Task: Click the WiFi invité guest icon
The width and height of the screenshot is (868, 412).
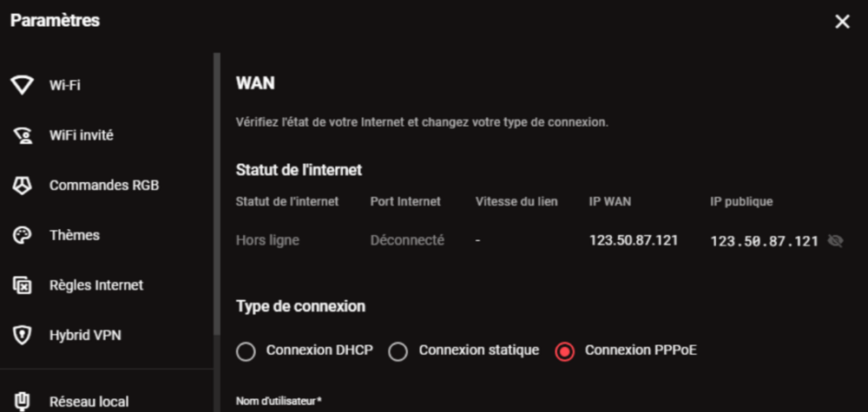Action: pos(23,135)
